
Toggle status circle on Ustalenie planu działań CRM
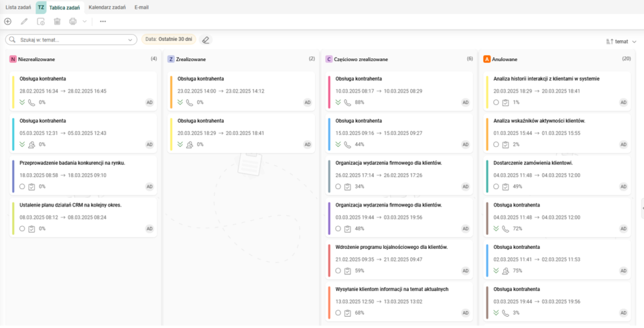pyautogui.click(x=22, y=229)
